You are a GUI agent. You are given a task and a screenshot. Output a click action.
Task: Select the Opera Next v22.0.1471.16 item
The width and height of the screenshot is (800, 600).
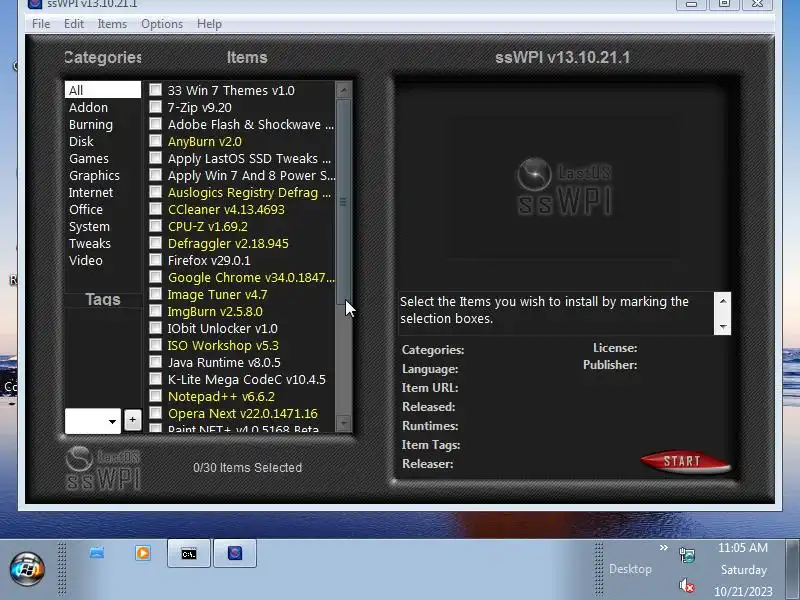click(x=242, y=413)
